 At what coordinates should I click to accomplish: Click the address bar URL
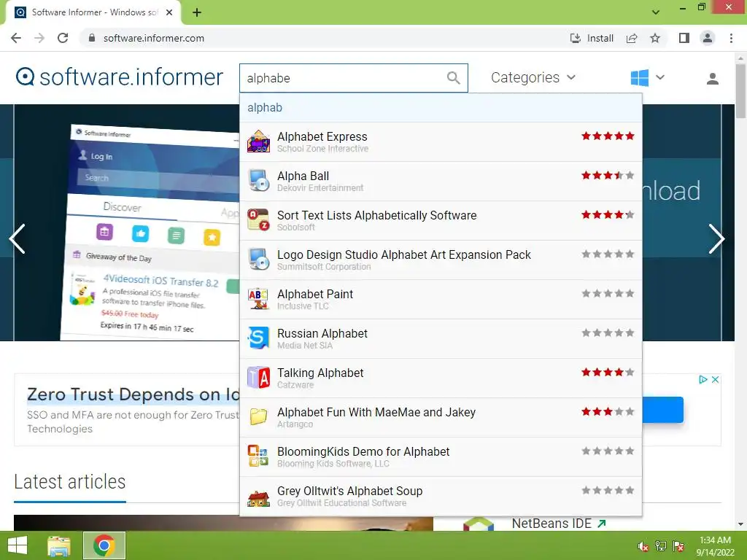point(153,38)
